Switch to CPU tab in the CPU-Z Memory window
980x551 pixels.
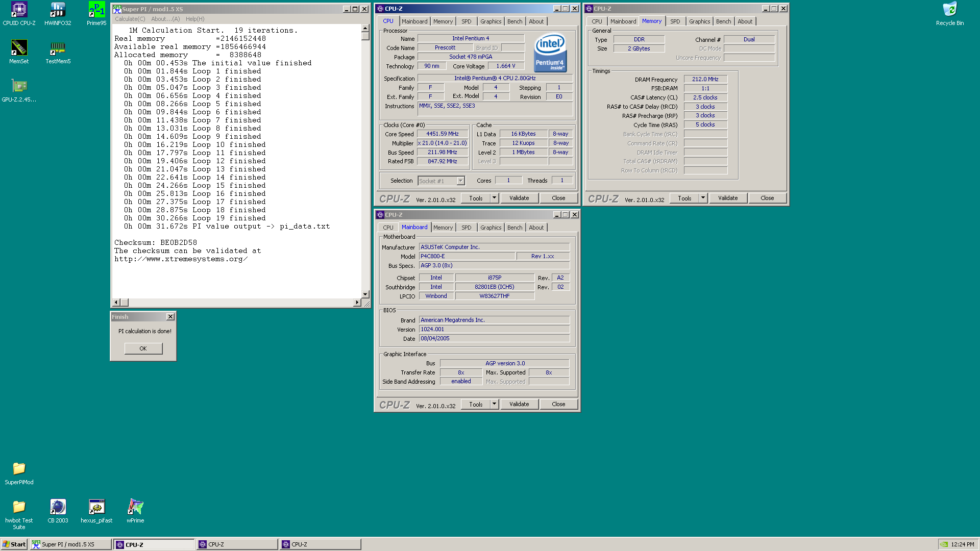pos(597,21)
